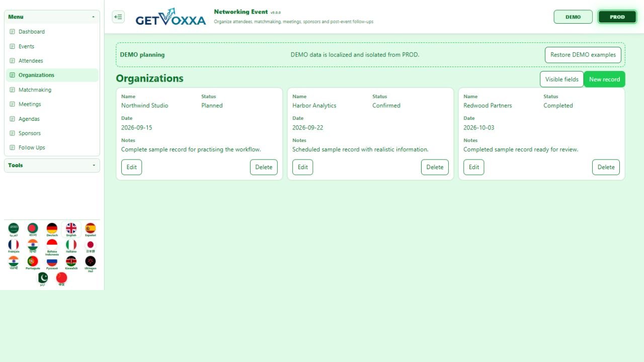The image size is (644, 362).
Task: Click Restore DEMO examples button
Action: (583, 55)
